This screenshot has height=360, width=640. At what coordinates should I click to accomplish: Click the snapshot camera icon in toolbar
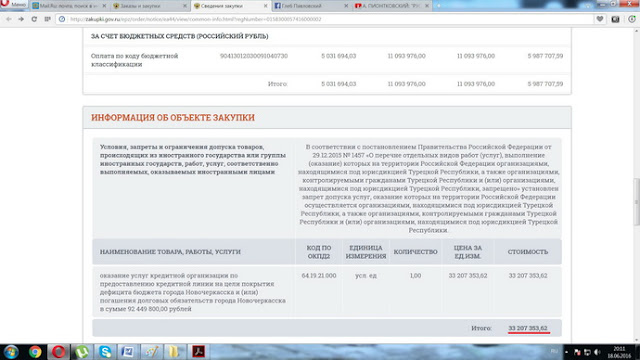tap(616, 19)
